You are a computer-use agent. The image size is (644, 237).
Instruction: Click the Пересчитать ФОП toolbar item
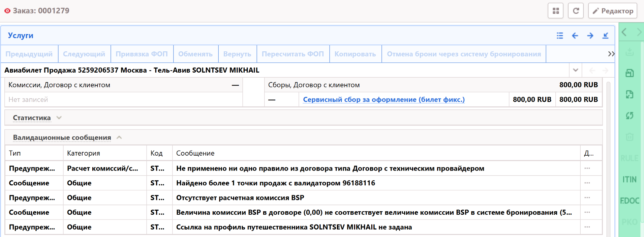(x=293, y=54)
